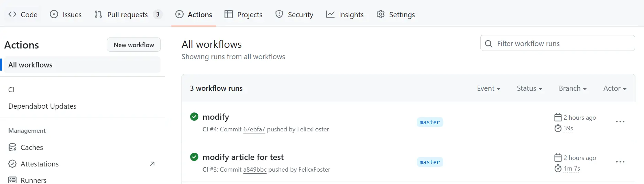The image size is (644, 184).
Task: Expand the Branch filter dropdown
Action: 572,88
